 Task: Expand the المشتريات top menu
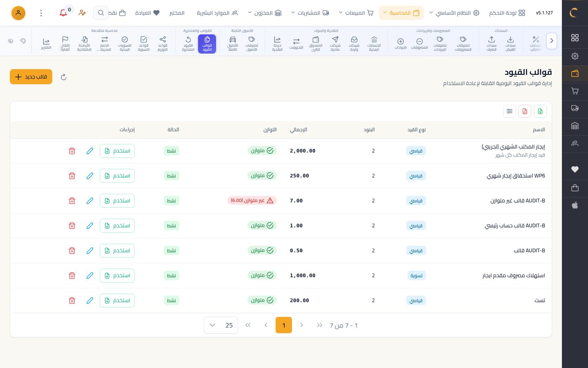[310, 13]
